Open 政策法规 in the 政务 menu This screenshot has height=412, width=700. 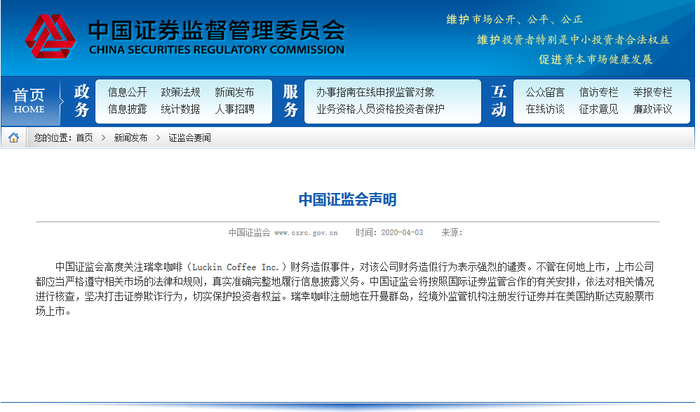[181, 92]
